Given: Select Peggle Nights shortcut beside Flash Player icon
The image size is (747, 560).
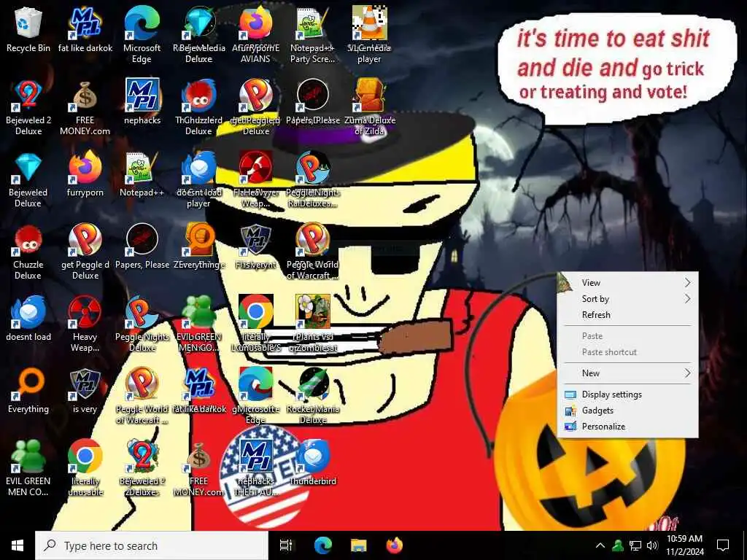Looking at the screenshot, I should tap(313, 179).
